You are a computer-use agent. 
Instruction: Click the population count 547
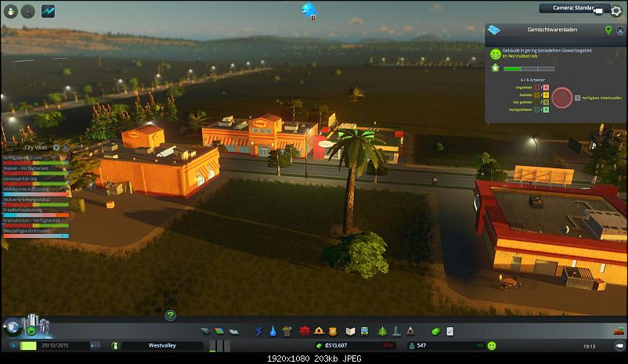(x=421, y=345)
